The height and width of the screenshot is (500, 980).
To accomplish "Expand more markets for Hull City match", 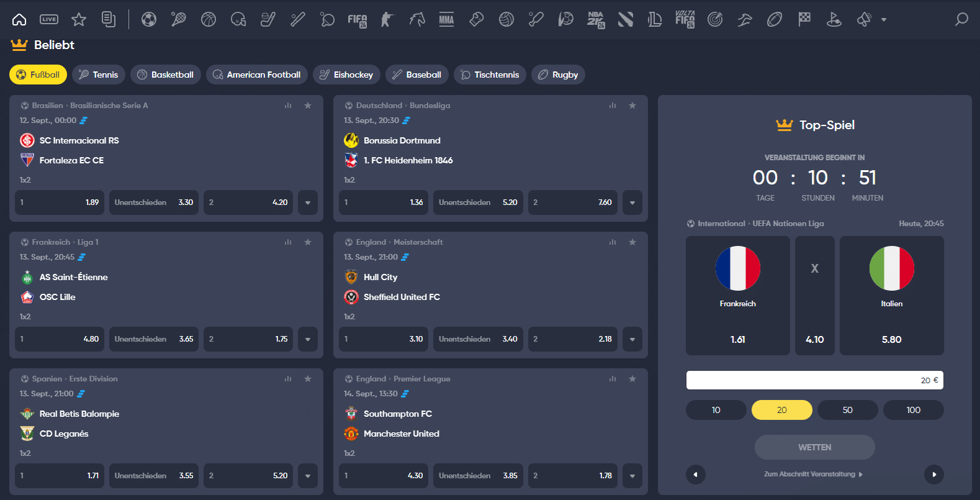I will tap(632, 339).
